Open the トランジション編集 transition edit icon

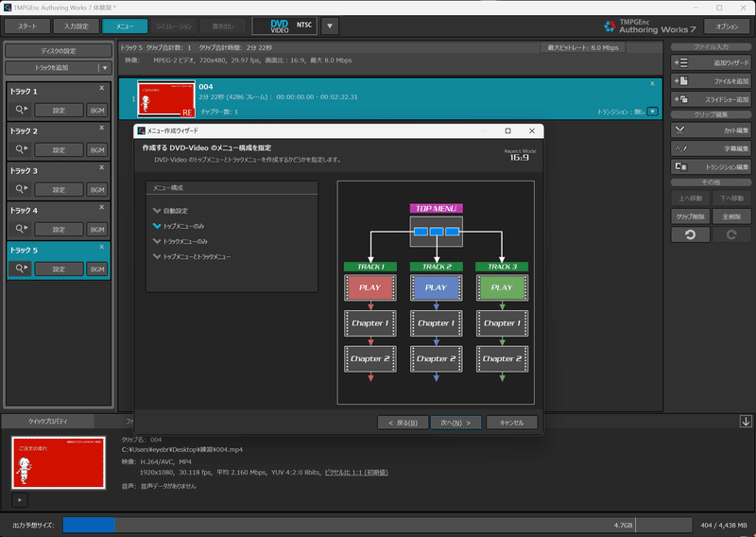(680, 167)
